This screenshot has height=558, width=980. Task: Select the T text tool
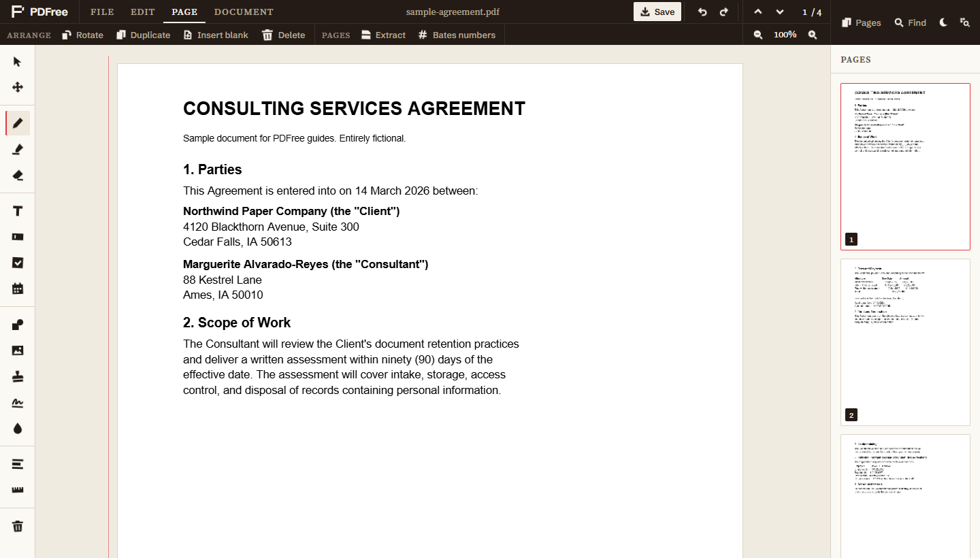18,211
